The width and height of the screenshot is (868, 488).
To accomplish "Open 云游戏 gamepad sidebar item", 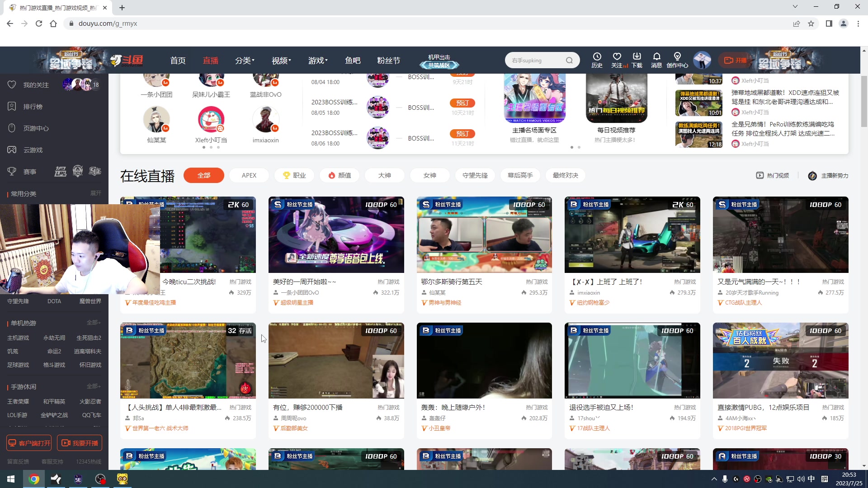I will pos(33,150).
